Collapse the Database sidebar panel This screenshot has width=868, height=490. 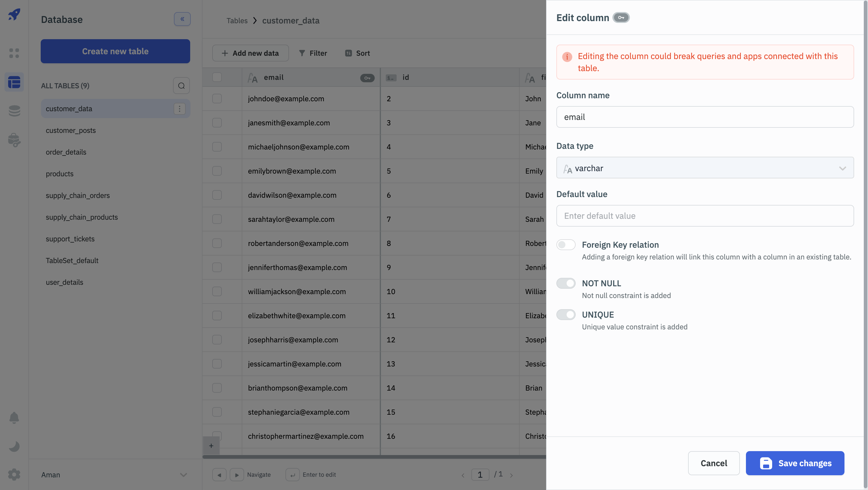tap(182, 19)
